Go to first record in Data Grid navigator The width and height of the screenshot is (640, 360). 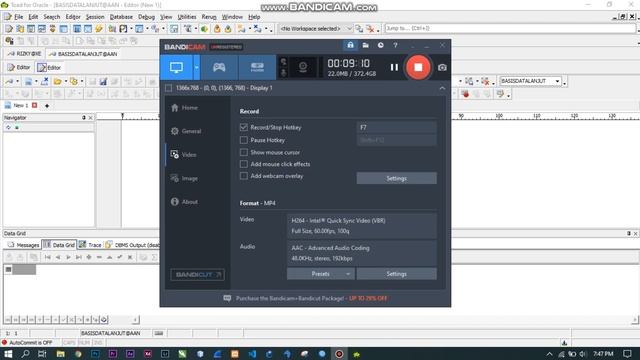point(48,257)
